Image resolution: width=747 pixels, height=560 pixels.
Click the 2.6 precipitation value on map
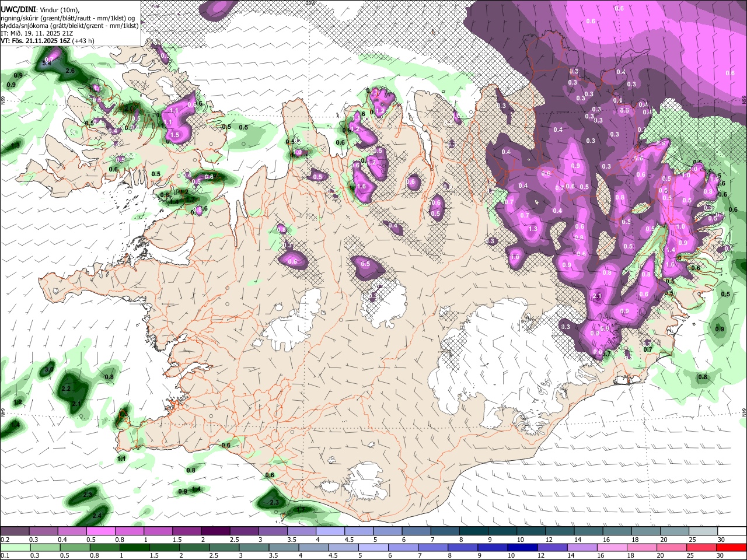pos(71,71)
